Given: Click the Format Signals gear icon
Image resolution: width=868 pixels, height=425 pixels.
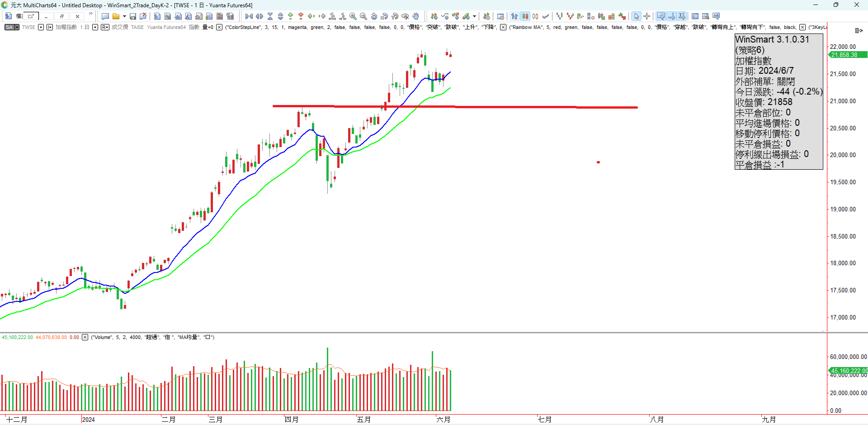Looking at the screenshot, I should point(486,16).
